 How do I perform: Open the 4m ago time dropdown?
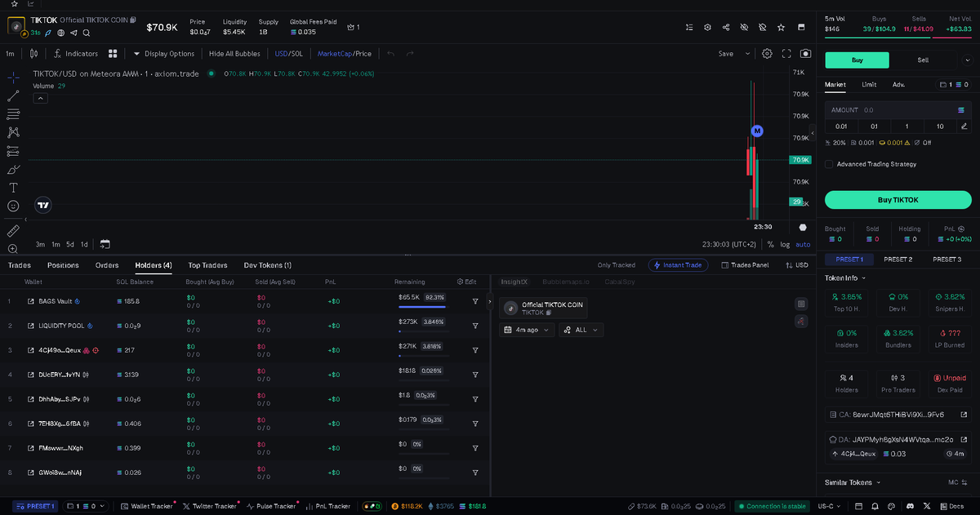pos(527,330)
